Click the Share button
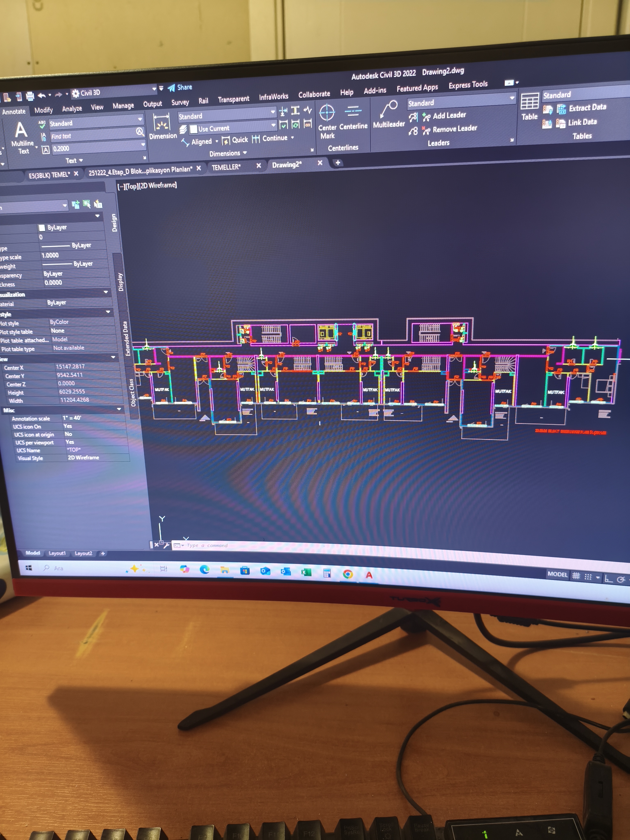Image resolution: width=630 pixels, height=840 pixels. point(180,87)
